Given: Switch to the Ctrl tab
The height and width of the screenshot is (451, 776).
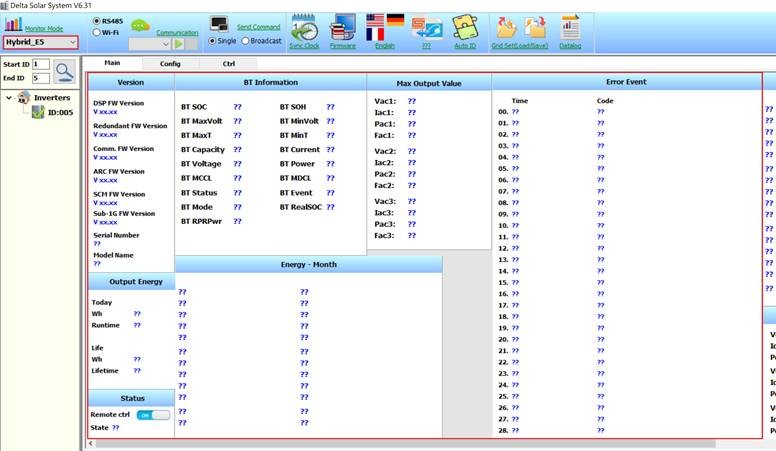Looking at the screenshot, I should click(x=229, y=63).
